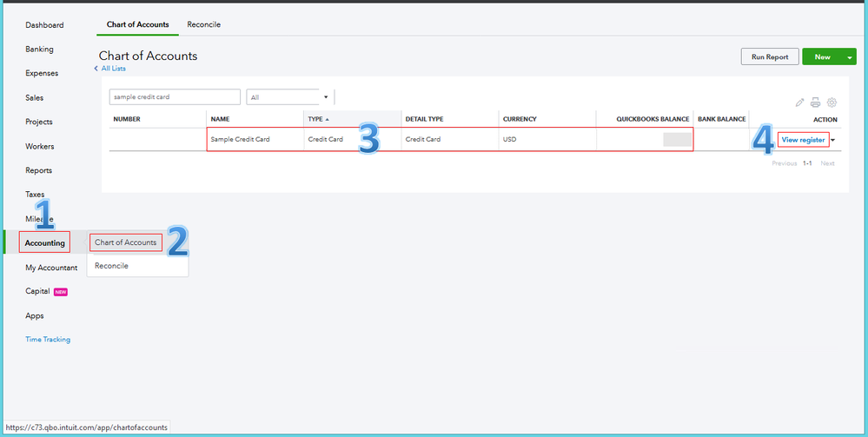The width and height of the screenshot is (868, 437).
Task: Click the Time Tracking link
Action: point(48,340)
